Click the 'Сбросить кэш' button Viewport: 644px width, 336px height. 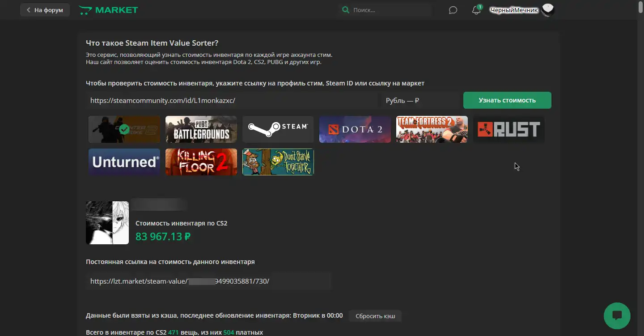[x=375, y=316]
